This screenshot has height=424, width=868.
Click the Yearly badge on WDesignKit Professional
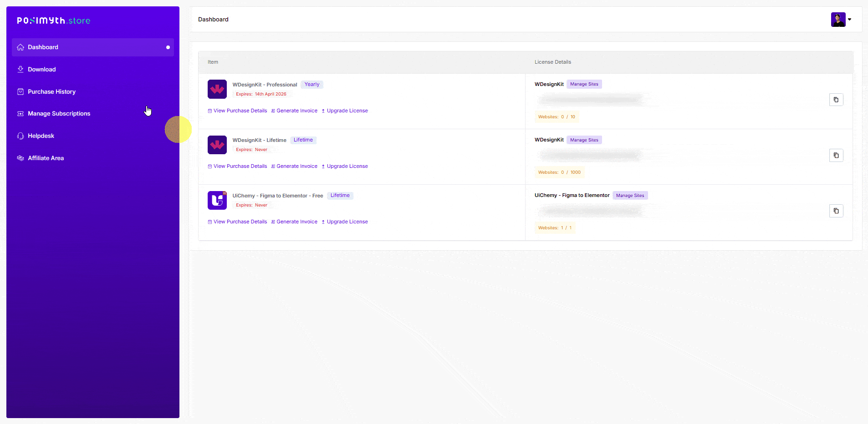coord(312,85)
